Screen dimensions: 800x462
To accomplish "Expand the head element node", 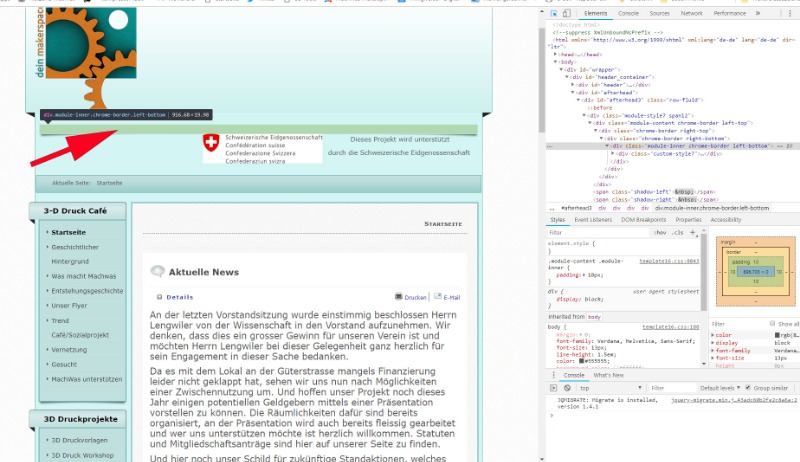I will click(x=555, y=54).
